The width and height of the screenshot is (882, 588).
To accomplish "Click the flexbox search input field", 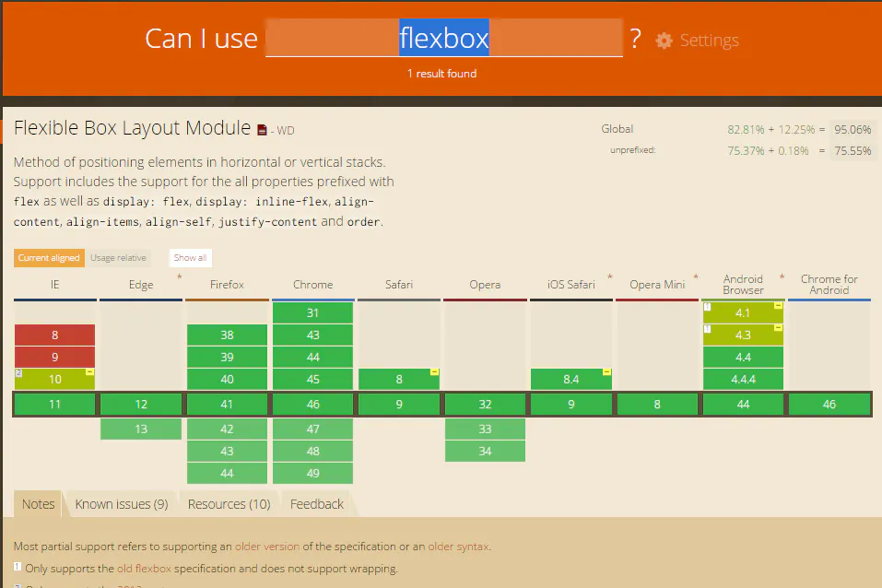I will [x=444, y=38].
